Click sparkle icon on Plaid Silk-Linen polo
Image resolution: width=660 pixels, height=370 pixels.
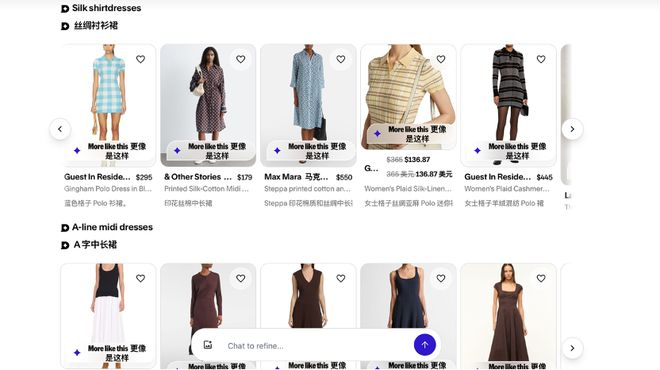pyautogui.click(x=378, y=133)
